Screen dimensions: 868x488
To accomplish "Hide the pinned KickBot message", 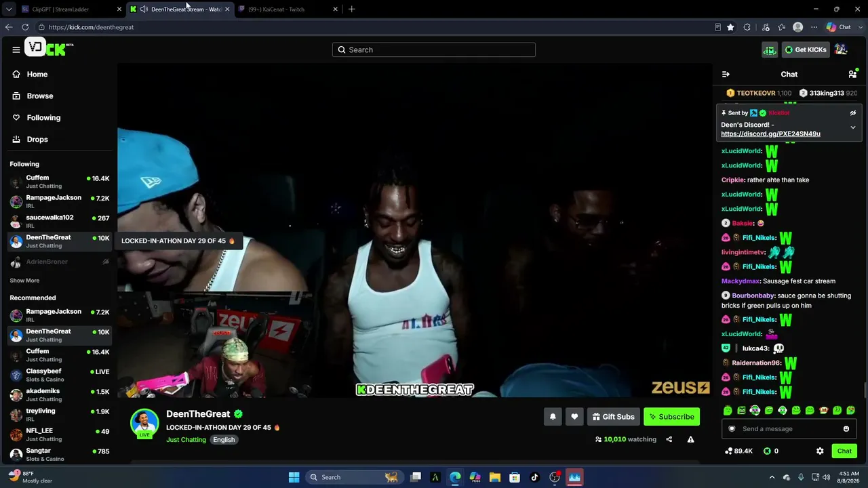I will (853, 113).
